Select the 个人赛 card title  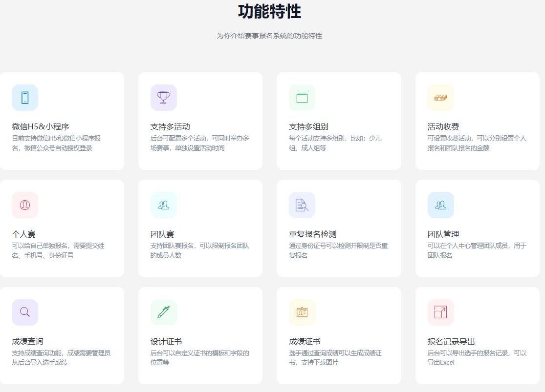click(23, 234)
